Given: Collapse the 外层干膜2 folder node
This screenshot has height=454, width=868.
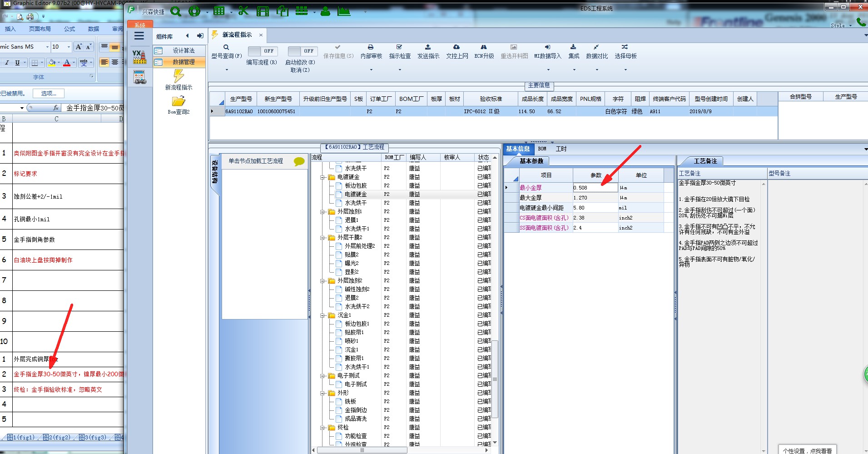Looking at the screenshot, I should [x=322, y=238].
